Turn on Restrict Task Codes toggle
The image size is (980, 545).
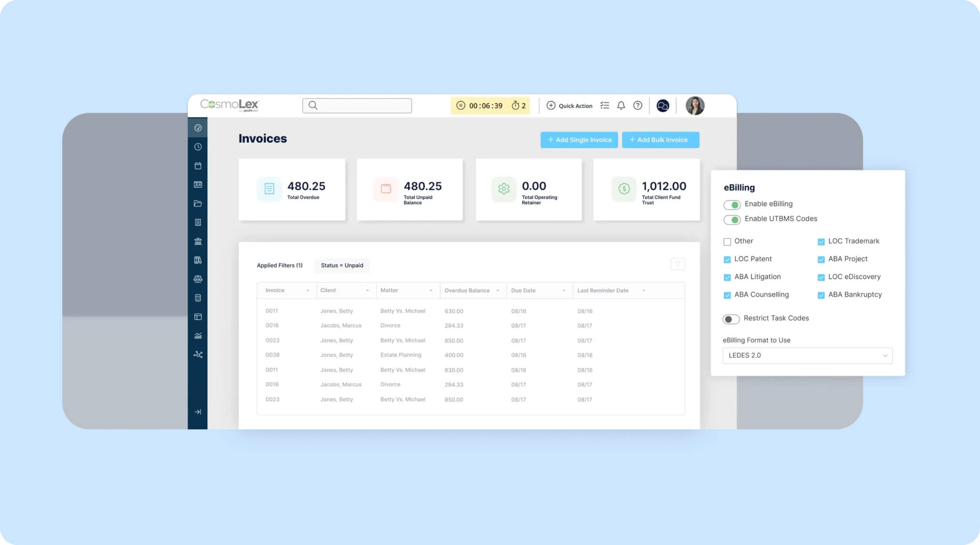coord(731,319)
